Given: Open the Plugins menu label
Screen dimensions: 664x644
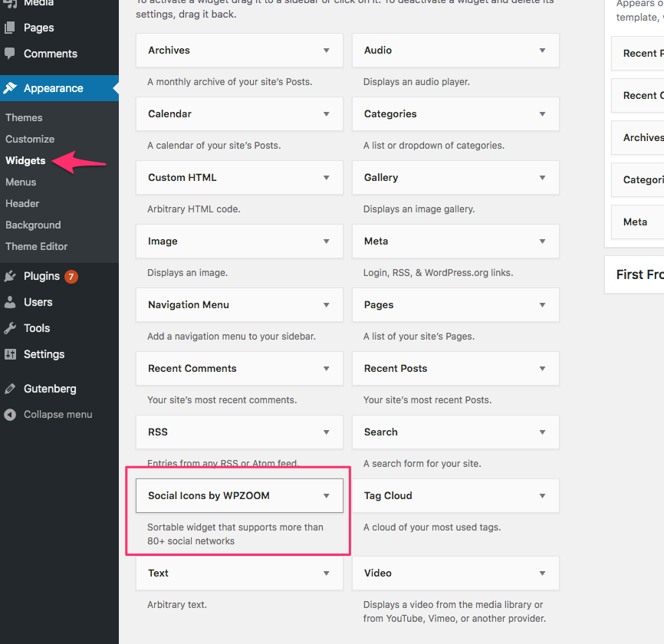Looking at the screenshot, I should [41, 276].
